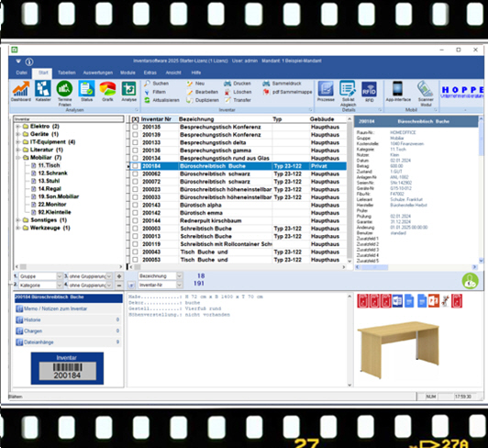Image resolution: width=488 pixels, height=448 pixels.
Task: Click Duplizieren in the ribbon
Action: click(203, 100)
